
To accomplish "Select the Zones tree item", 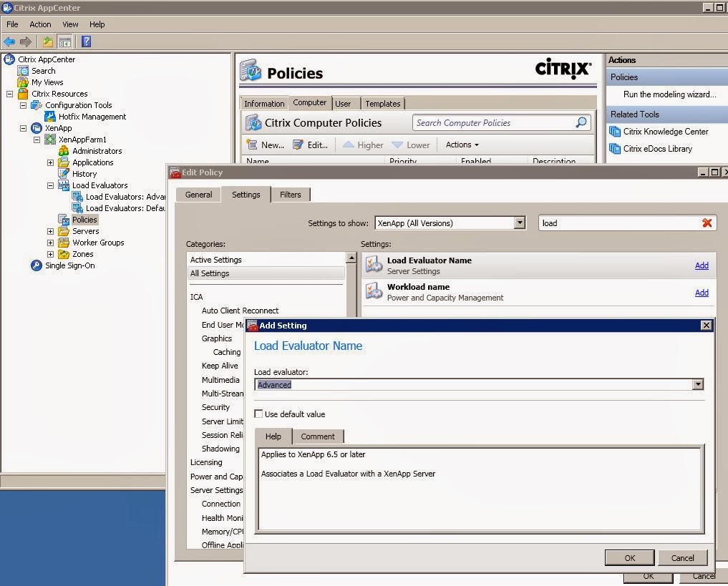I will point(82,254).
